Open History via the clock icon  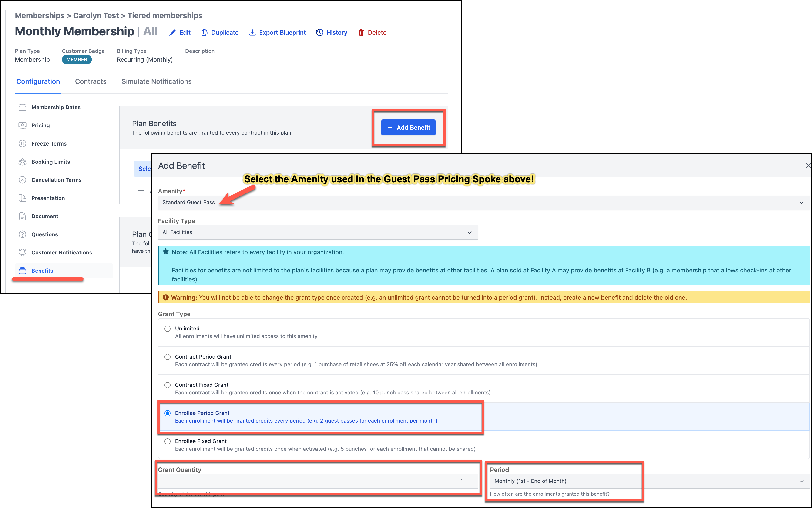(x=319, y=33)
